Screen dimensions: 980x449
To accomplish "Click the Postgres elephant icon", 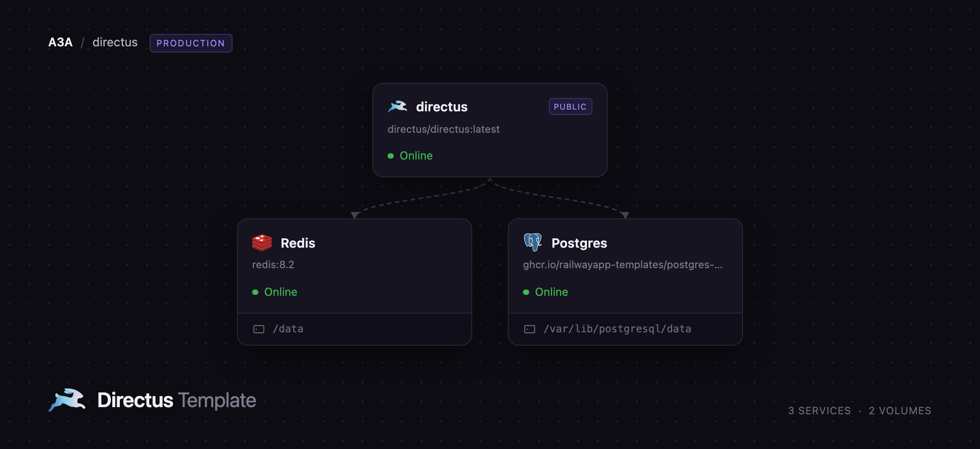I will point(533,242).
